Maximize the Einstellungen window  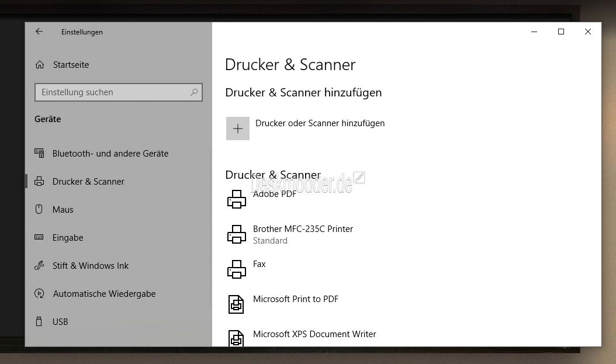[561, 32]
